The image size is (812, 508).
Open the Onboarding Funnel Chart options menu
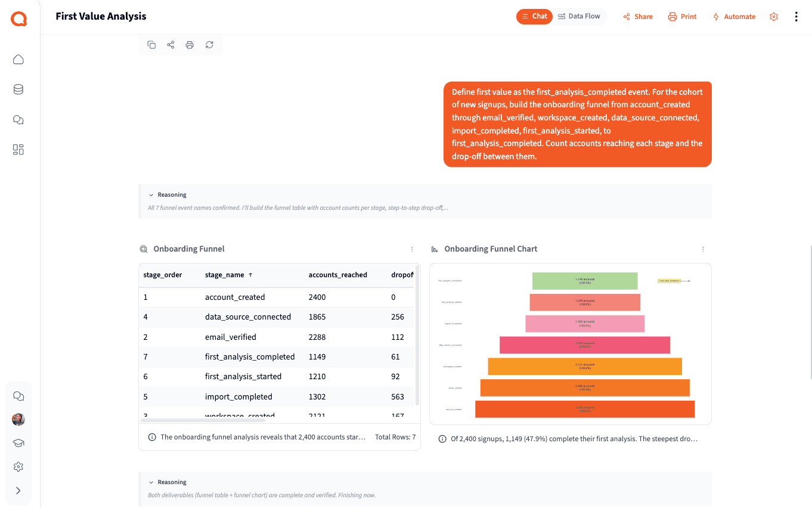pyautogui.click(x=703, y=249)
